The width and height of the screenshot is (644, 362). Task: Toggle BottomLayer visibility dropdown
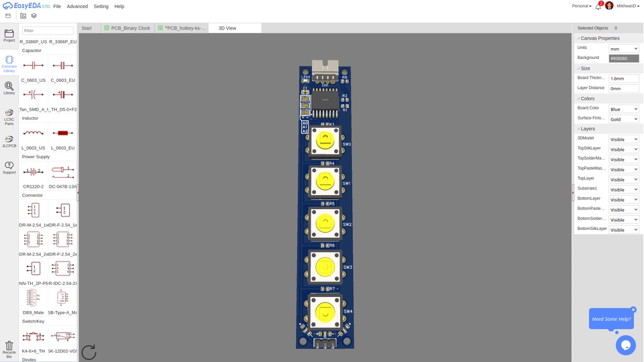pyautogui.click(x=623, y=200)
